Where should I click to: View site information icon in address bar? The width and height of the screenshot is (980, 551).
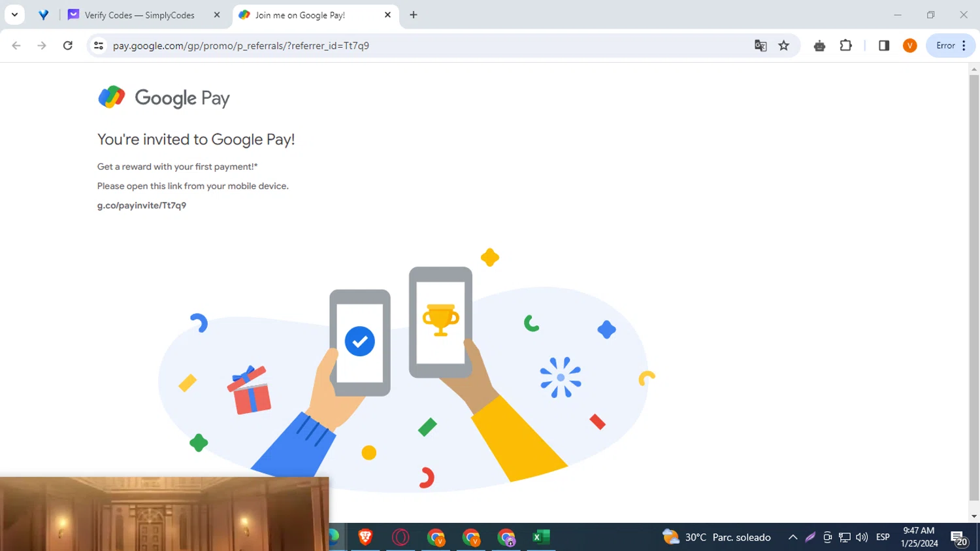(x=99, y=46)
